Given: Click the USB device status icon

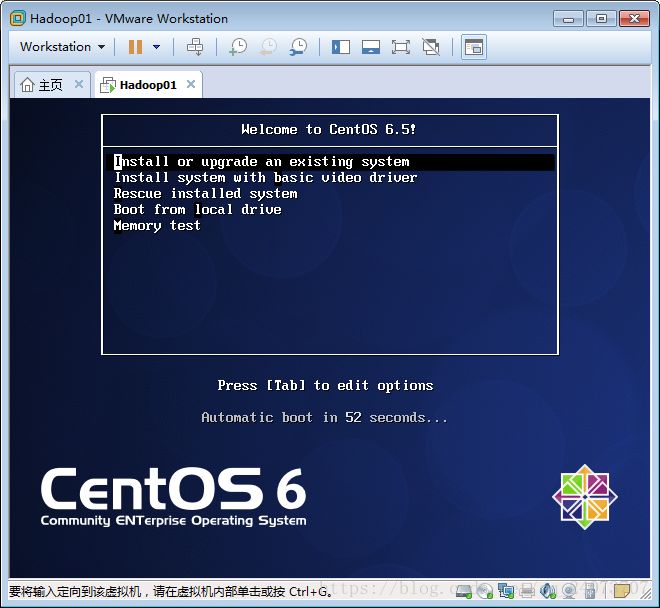Looking at the screenshot, I should click(x=590, y=591).
